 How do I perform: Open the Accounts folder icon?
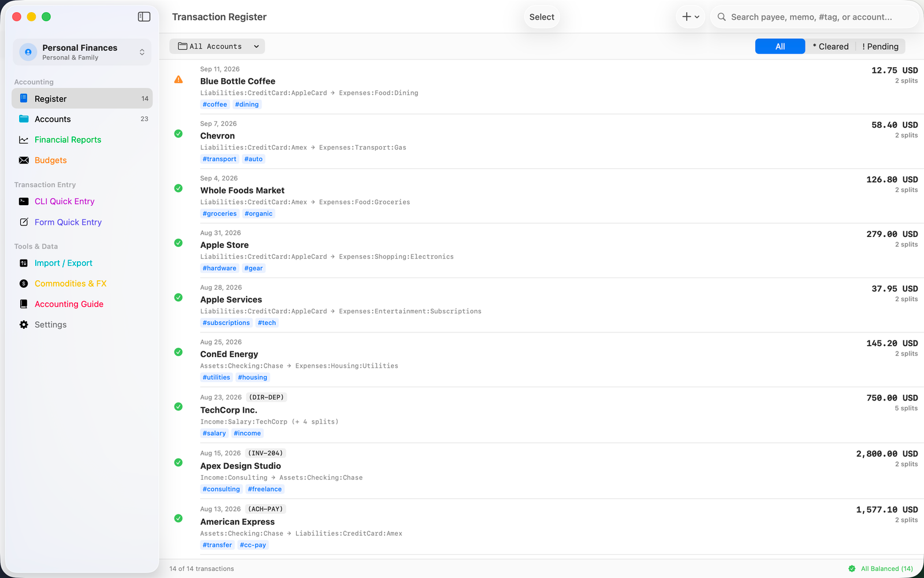click(x=24, y=119)
